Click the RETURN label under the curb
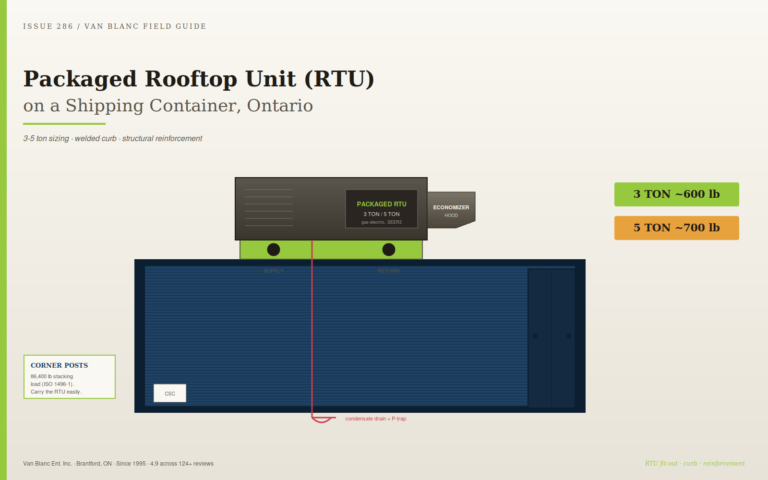This screenshot has height=480, width=768. [x=388, y=271]
